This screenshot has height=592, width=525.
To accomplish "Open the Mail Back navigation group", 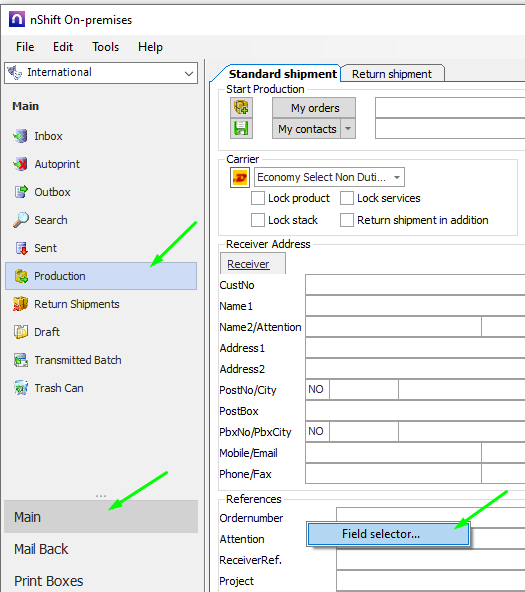I will [101, 549].
